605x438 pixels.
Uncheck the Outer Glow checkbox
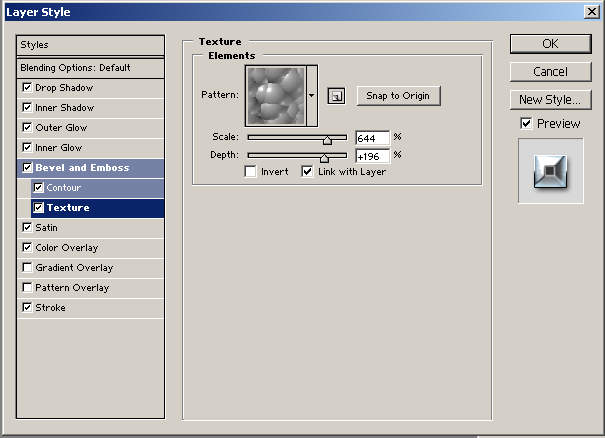[27, 127]
